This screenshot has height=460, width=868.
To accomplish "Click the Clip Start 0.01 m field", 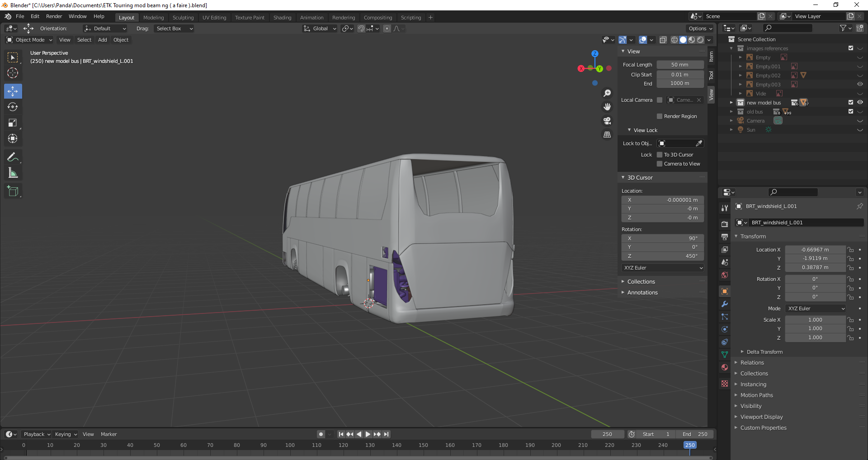I will pyautogui.click(x=680, y=75).
